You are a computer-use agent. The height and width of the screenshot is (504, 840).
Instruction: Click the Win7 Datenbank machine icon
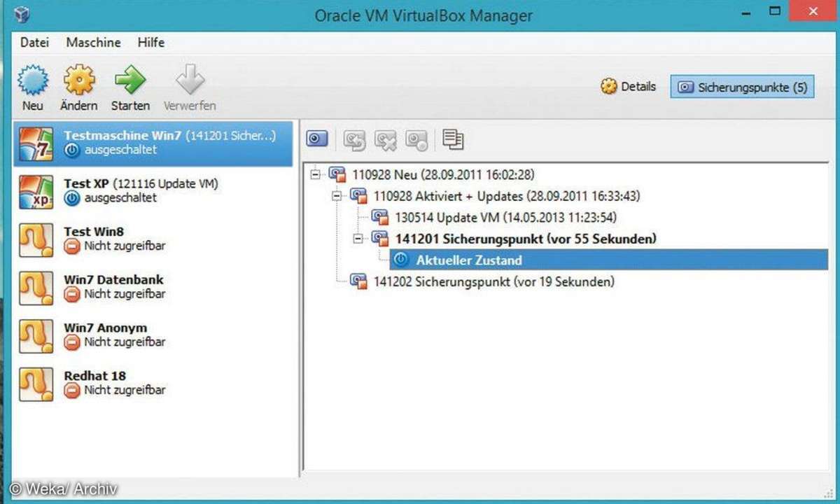click(x=36, y=288)
